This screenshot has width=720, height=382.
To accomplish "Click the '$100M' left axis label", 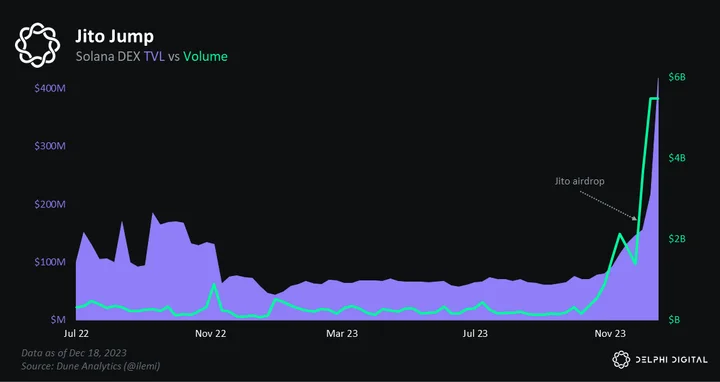I will click(x=50, y=262).
